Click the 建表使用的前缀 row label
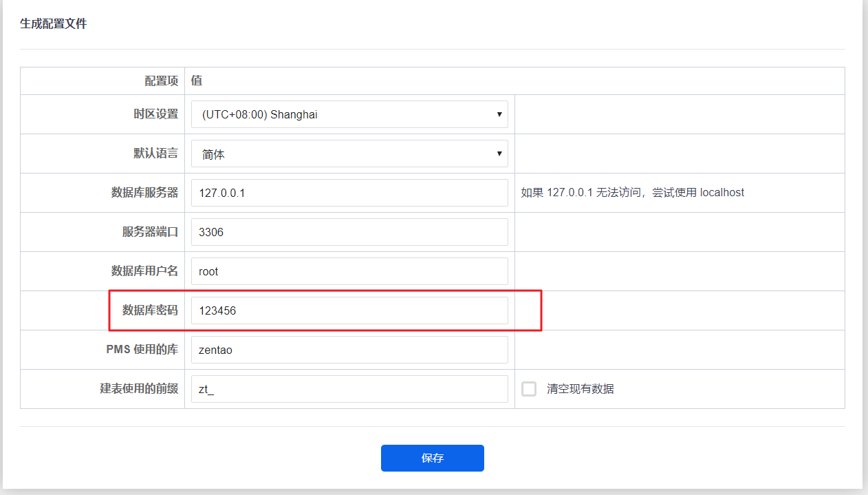The width and height of the screenshot is (868, 495). 139,389
